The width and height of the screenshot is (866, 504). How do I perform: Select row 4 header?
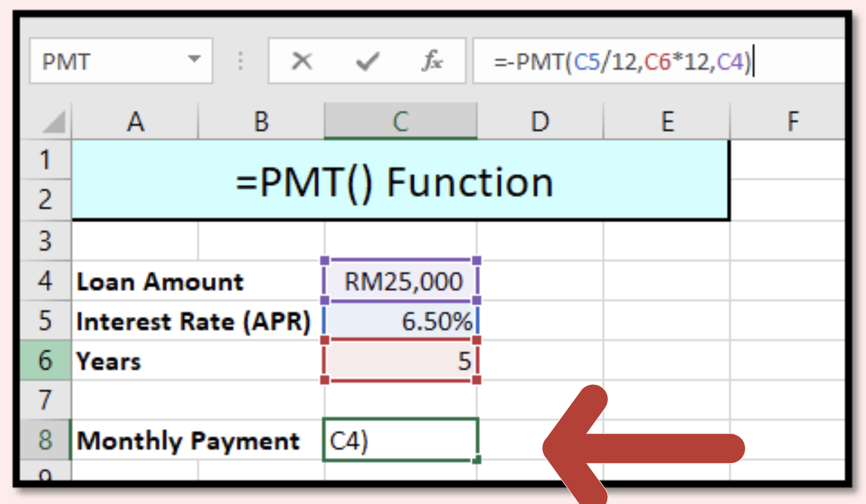tap(46, 281)
